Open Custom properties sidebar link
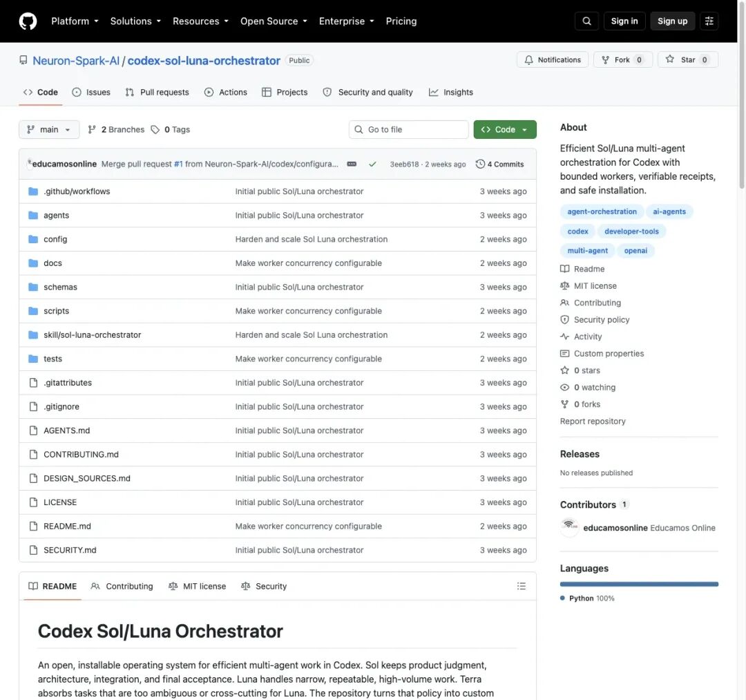Screen dimensions: 746x700 602,354
